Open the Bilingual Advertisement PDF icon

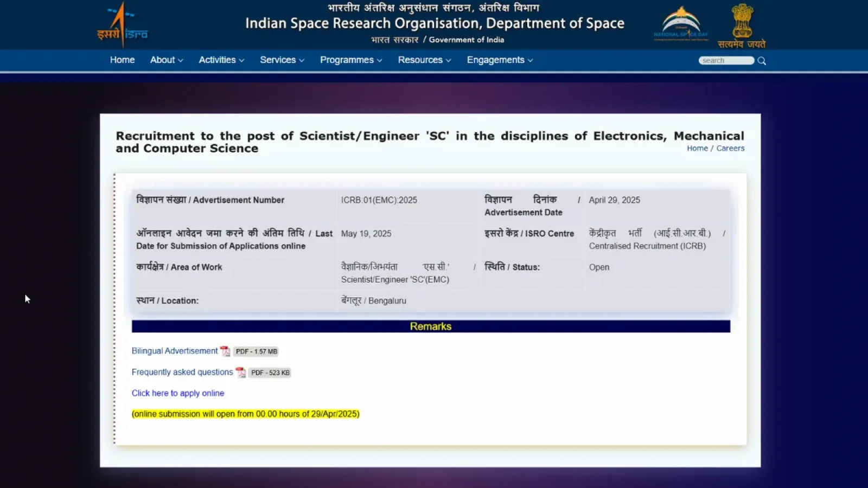tap(225, 351)
